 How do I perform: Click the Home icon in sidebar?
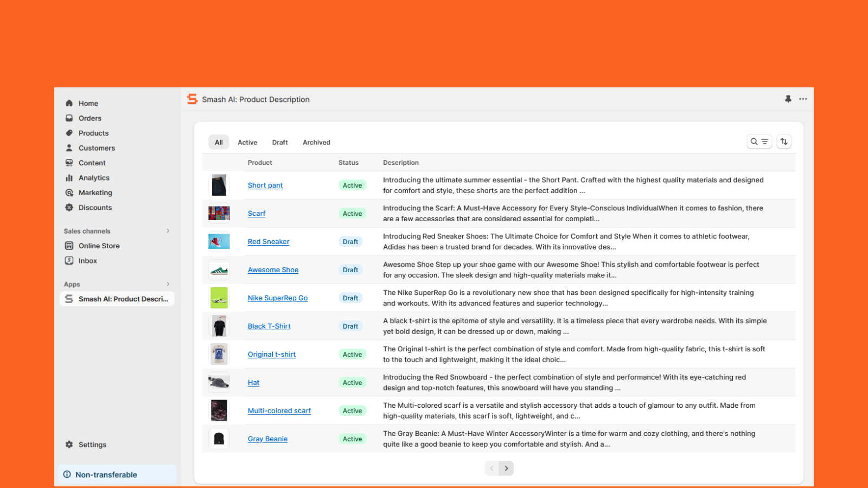click(x=69, y=103)
